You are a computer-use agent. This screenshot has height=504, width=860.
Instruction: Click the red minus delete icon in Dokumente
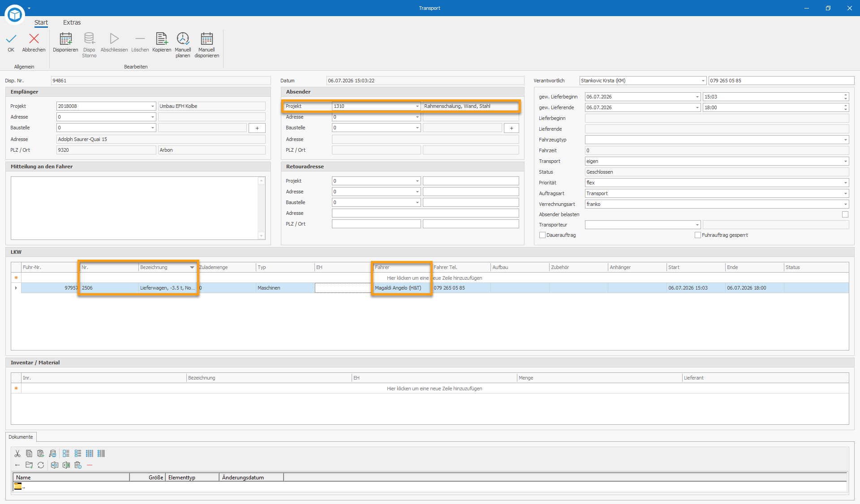pos(90,465)
